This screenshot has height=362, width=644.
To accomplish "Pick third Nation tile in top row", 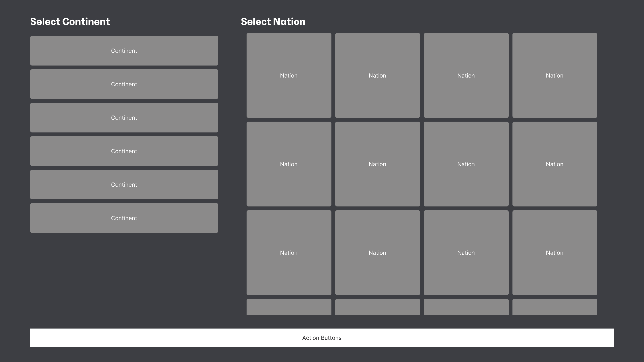I will pyautogui.click(x=466, y=75).
